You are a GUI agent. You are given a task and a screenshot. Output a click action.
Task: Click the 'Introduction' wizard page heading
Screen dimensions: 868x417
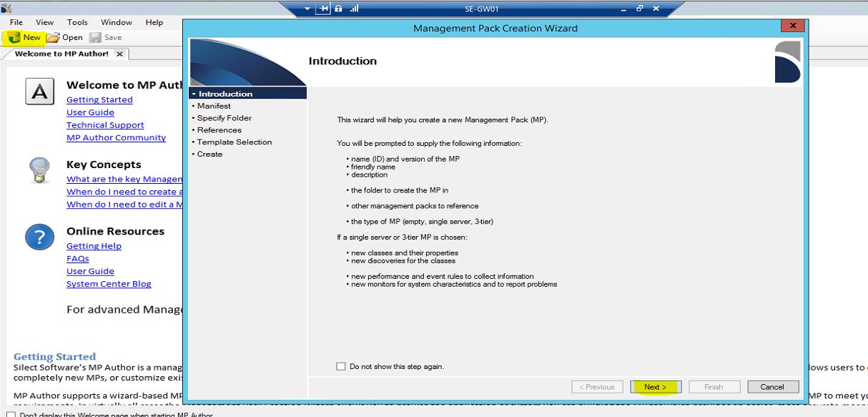pyautogui.click(x=342, y=62)
